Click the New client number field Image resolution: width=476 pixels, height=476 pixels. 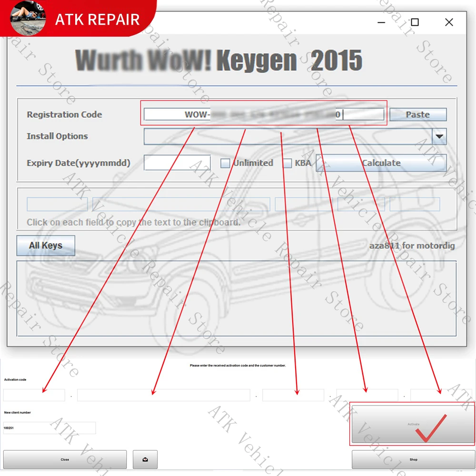click(50, 428)
